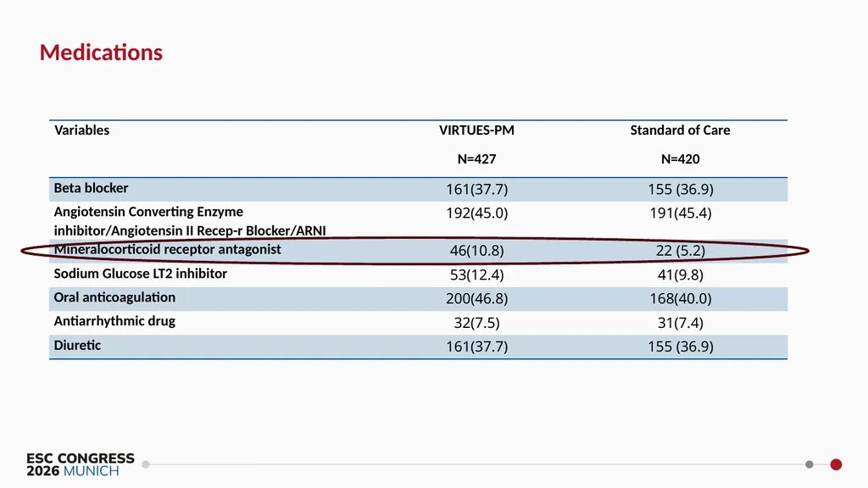Click the "N=427" sample size
This screenshot has width=868, height=488.
(x=476, y=159)
